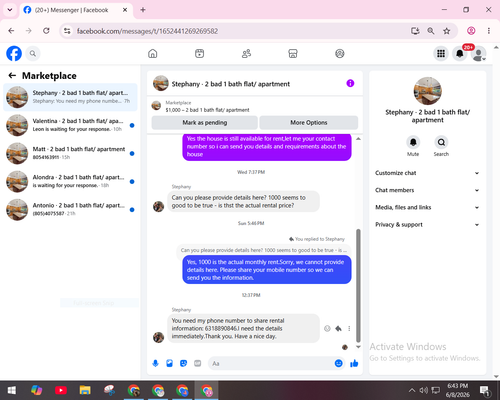Go back using the Marketplace back arrow
Image resolution: width=500 pixels, height=400 pixels.
click(x=12, y=76)
